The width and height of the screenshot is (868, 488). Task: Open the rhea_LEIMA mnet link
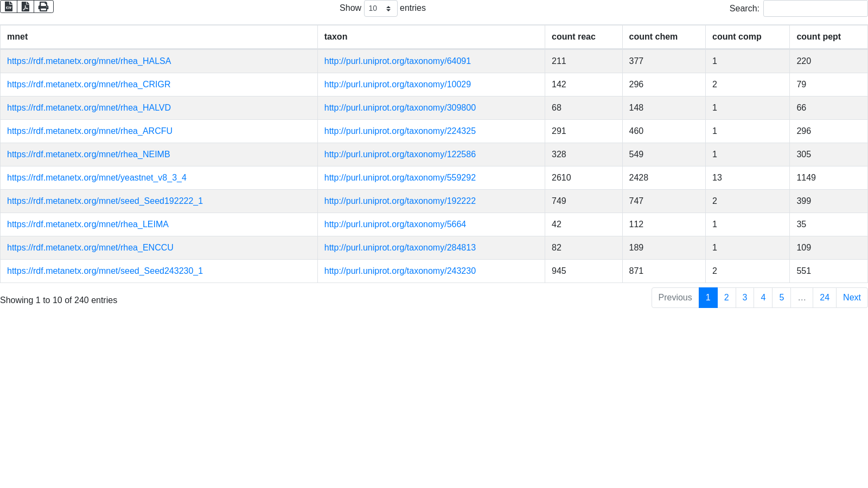pyautogui.click(x=88, y=224)
